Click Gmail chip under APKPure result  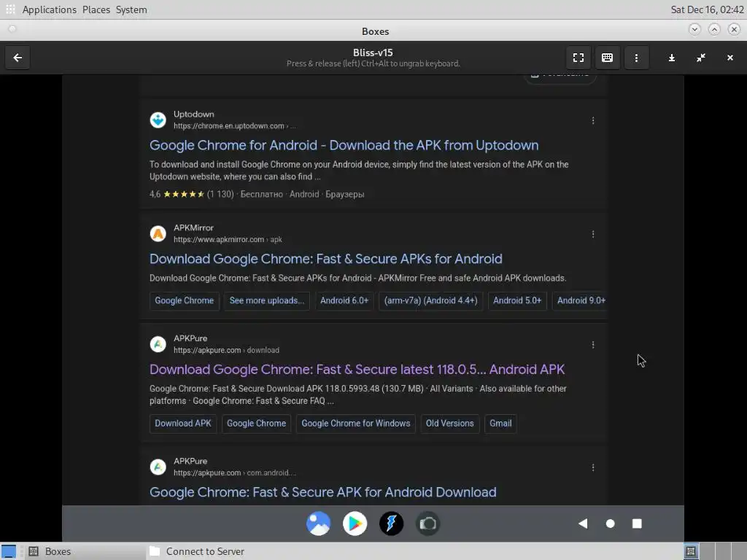point(500,424)
